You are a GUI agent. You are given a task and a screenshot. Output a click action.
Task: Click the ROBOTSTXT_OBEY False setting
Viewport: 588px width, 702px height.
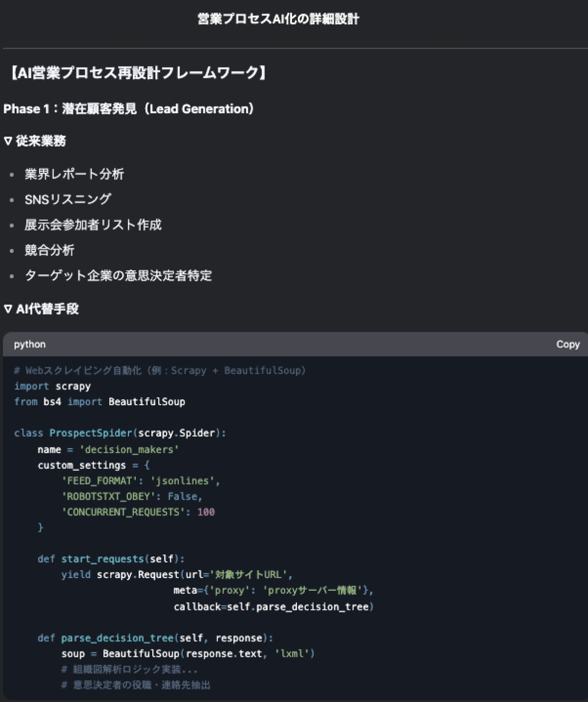(132, 496)
